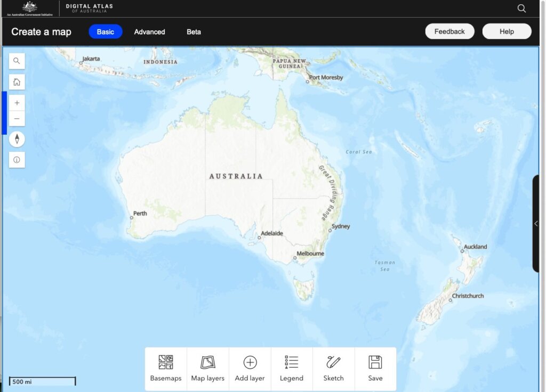The image size is (546, 392).
Task: Select the Map layers icon
Action: [207, 362]
